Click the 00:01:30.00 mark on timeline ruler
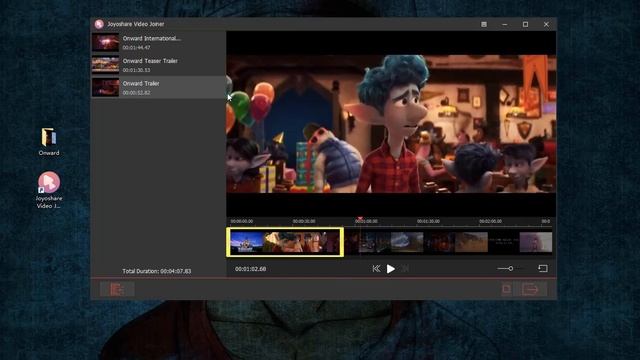The width and height of the screenshot is (640, 360). tap(428, 221)
